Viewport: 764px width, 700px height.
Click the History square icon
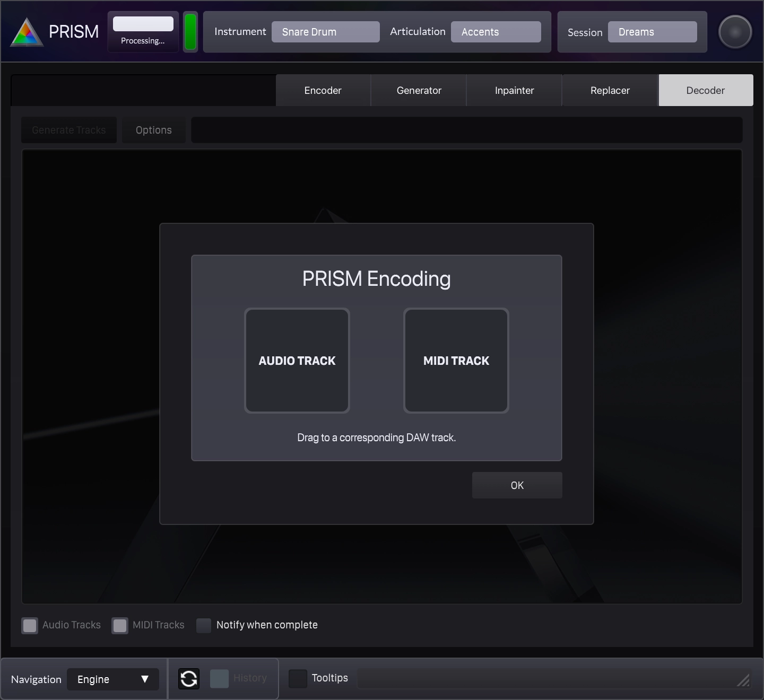click(219, 678)
